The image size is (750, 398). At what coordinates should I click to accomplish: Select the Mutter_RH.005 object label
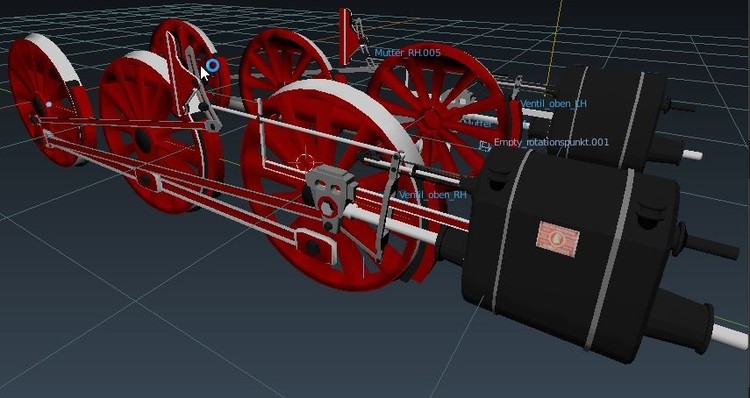click(407, 53)
